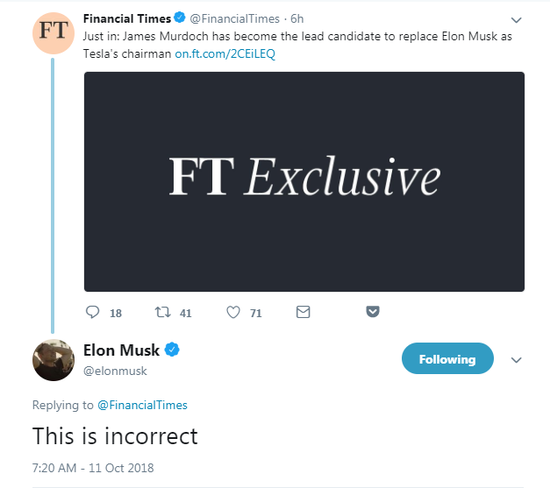
Task: Click the 7:20 AM - 11 Oct 2018 timestamp
Action: coord(93,468)
